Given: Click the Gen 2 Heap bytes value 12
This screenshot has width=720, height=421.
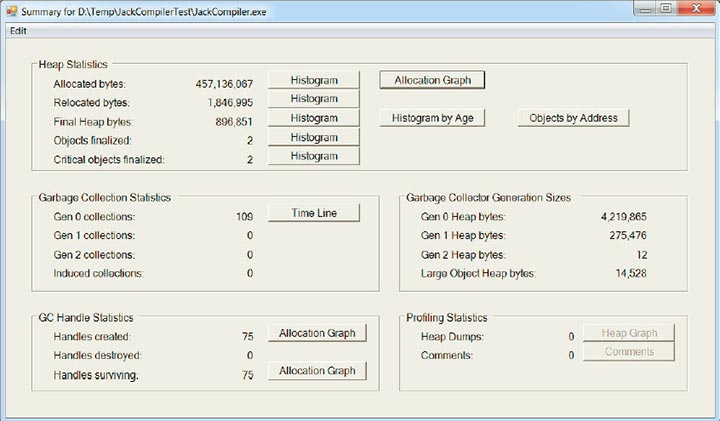Looking at the screenshot, I should (x=642, y=255).
